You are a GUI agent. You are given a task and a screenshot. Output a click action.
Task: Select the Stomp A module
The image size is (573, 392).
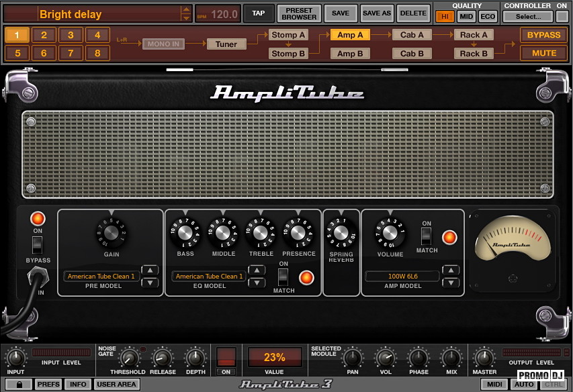point(288,35)
